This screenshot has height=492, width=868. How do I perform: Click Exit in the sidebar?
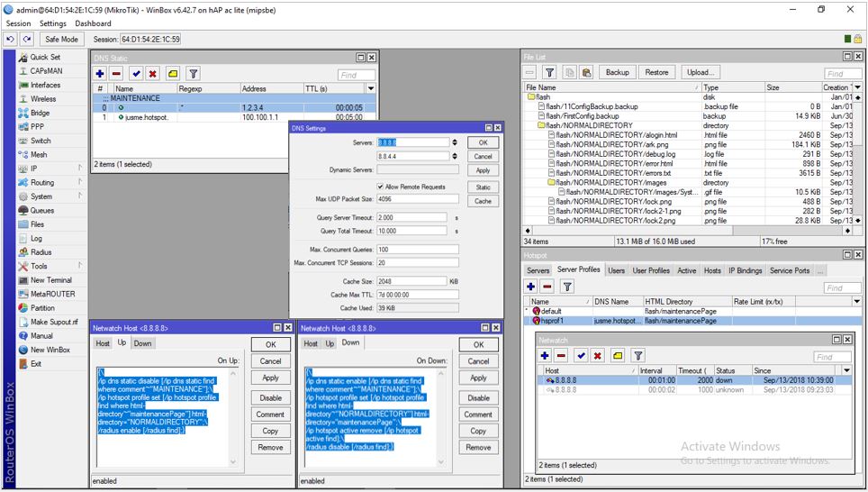36,364
